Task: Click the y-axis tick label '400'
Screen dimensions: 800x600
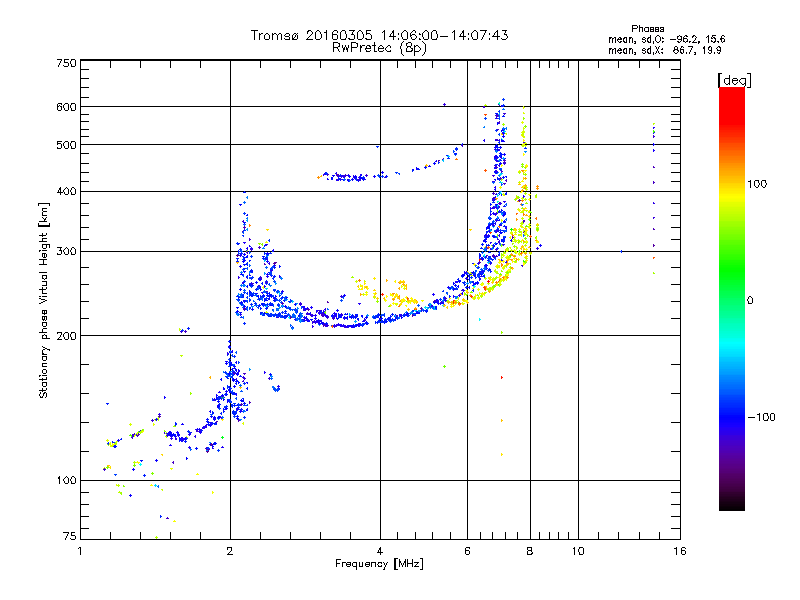Action: pos(66,192)
